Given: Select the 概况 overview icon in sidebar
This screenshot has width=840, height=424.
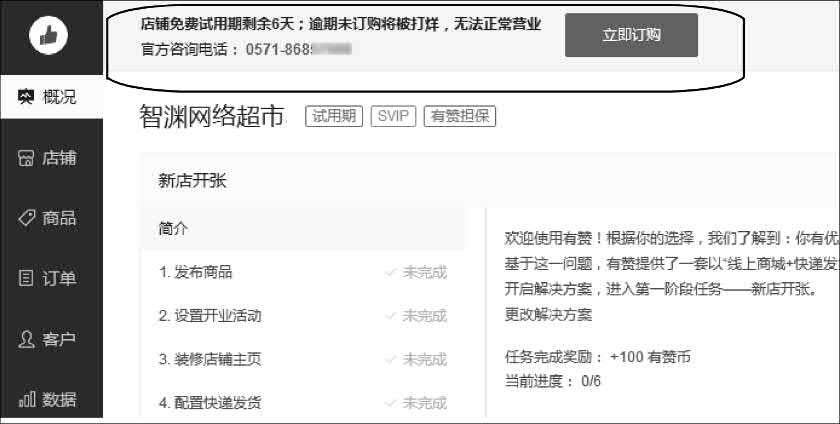Looking at the screenshot, I should (x=26, y=97).
